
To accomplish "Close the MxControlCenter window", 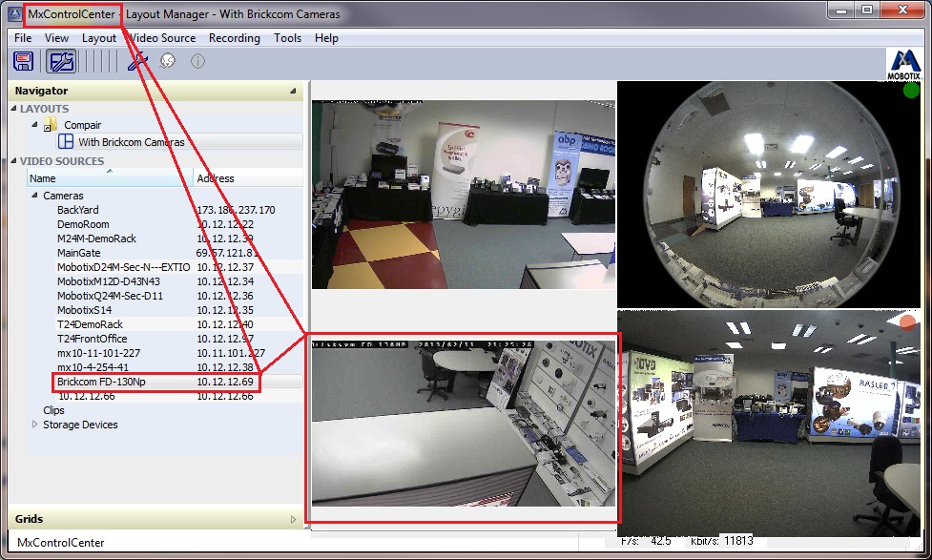I will (902, 10).
